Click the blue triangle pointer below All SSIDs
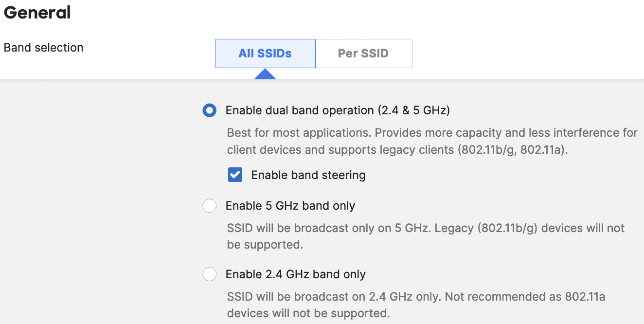Viewport: 644px width, 324px height. [265, 74]
